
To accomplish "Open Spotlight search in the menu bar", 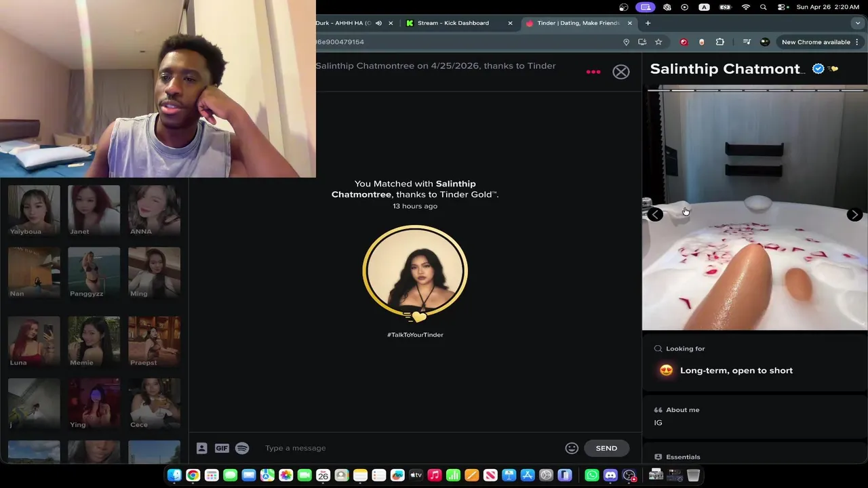I will pos(764,7).
